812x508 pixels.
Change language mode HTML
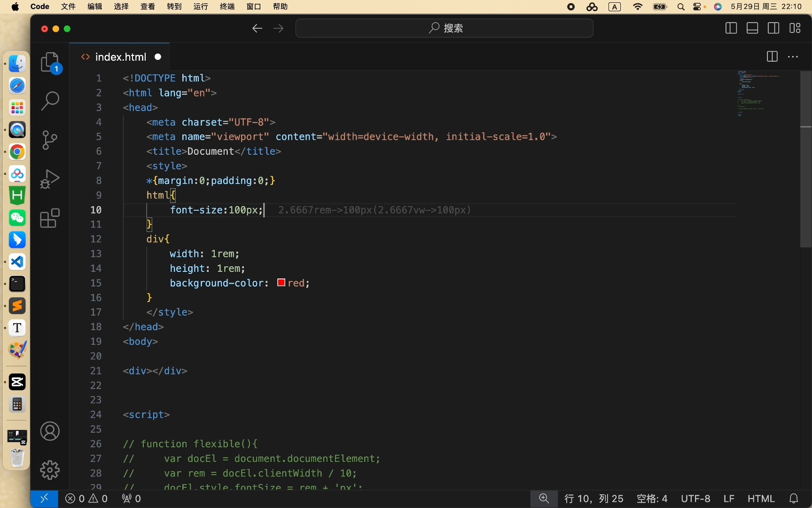[761, 499]
